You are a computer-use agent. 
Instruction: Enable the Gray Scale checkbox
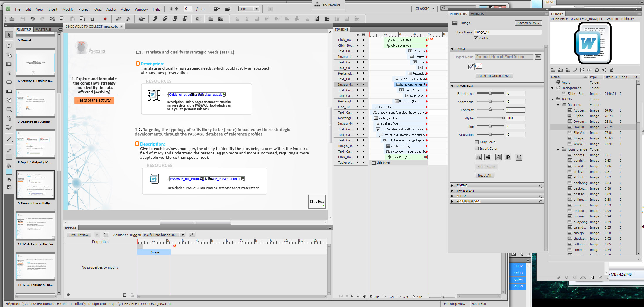477,142
